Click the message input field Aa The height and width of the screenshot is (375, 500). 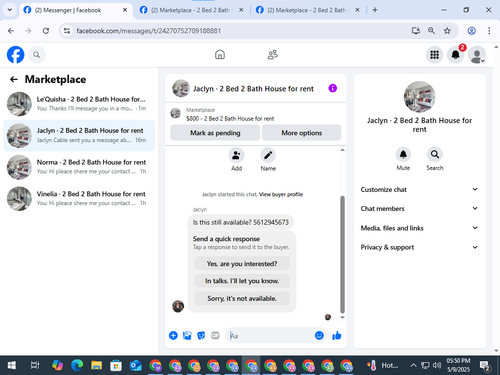coord(271,336)
